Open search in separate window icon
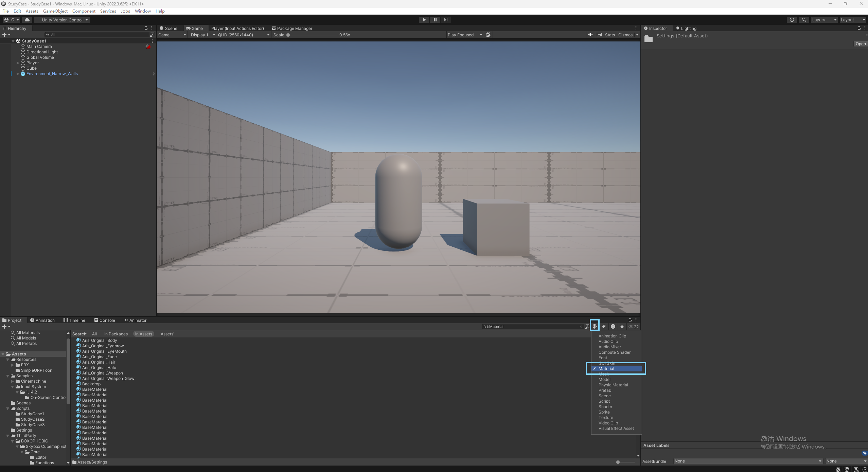The image size is (868, 472). 587,327
